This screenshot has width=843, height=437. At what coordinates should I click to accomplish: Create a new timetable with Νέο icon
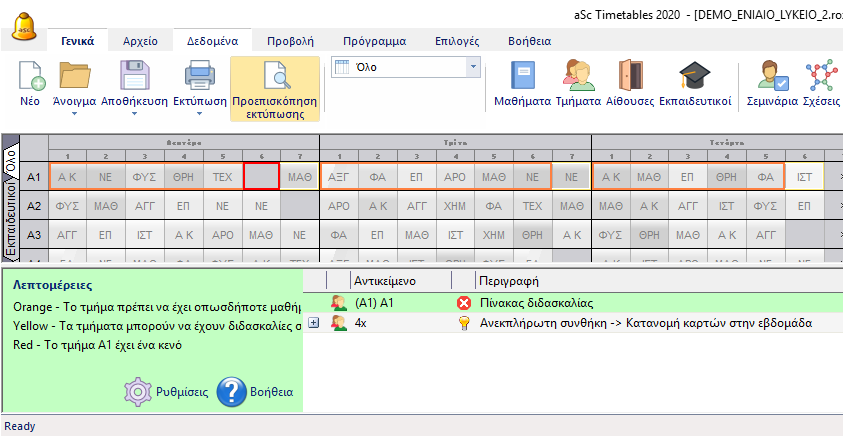tap(32, 78)
